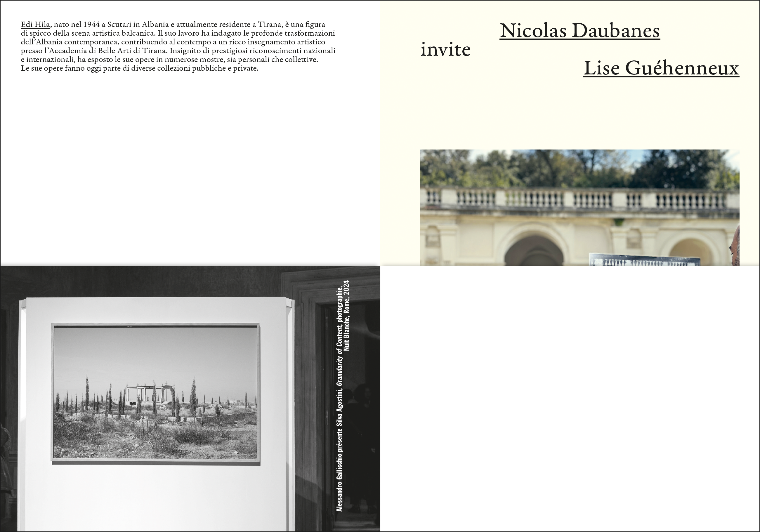Click the cream background below Lise Guéhenneux
760x532 pixels.
coord(579,112)
